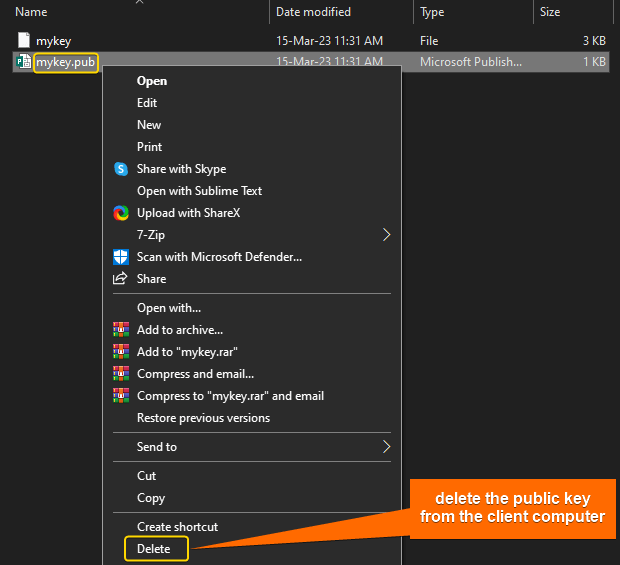Click WinRAR icon beside Add to "mykey.rar"

click(121, 351)
